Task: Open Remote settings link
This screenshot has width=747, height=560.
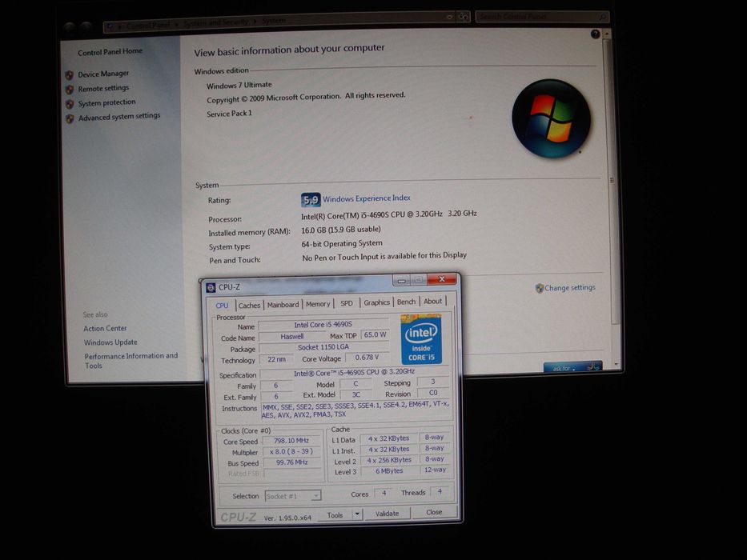Action: click(x=103, y=88)
